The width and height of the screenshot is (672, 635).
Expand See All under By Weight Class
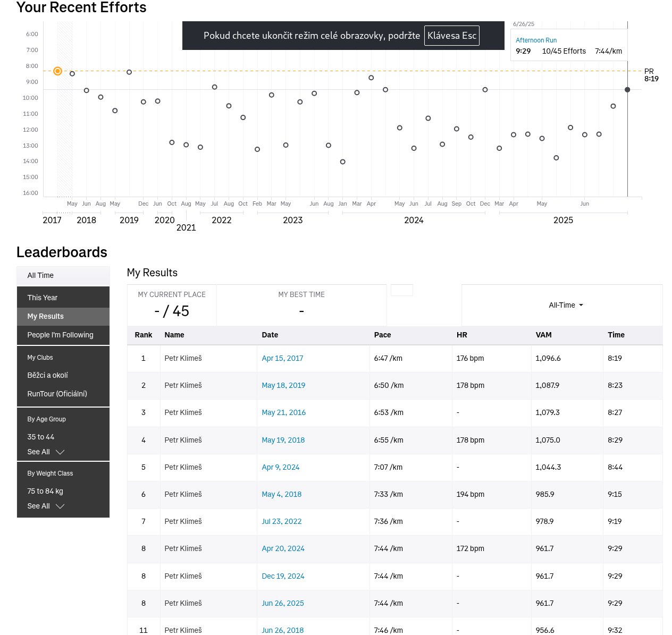point(46,506)
